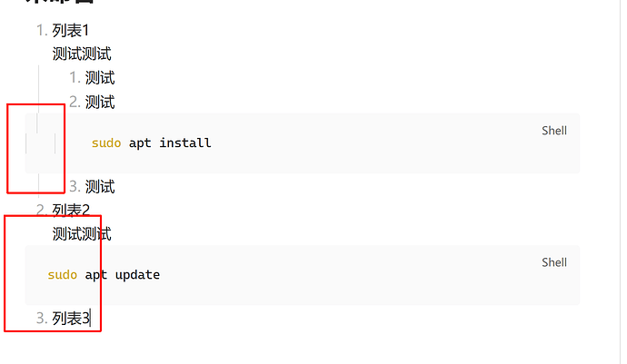
Task: Click the 测试测试 paragraph under 列表1
Action: click(x=82, y=54)
